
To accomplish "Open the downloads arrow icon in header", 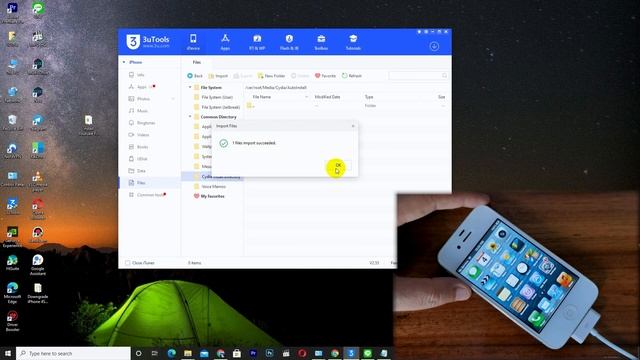I will [x=434, y=46].
